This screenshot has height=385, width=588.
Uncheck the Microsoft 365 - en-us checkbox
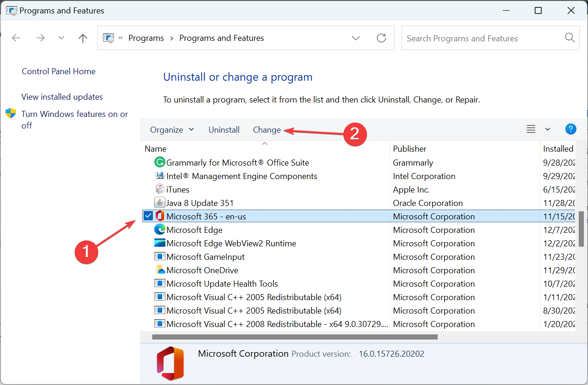[148, 216]
